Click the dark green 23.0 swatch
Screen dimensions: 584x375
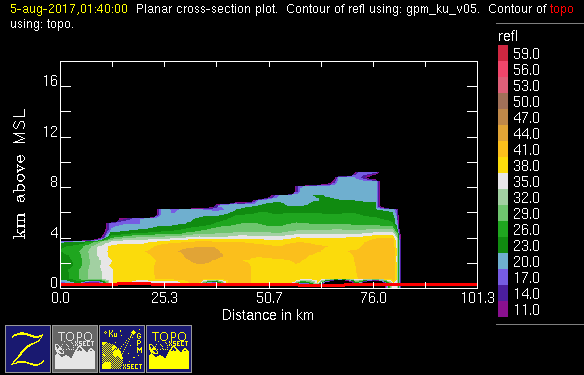tap(503, 245)
